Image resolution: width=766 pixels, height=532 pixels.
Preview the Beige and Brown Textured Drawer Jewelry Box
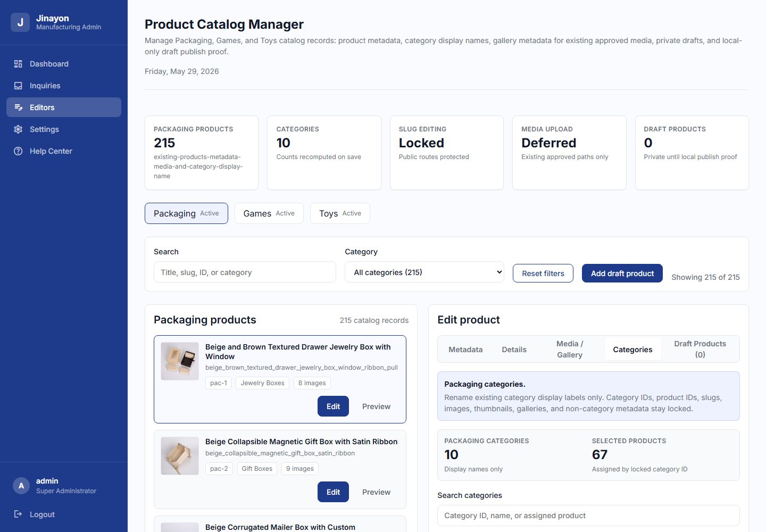coord(376,406)
